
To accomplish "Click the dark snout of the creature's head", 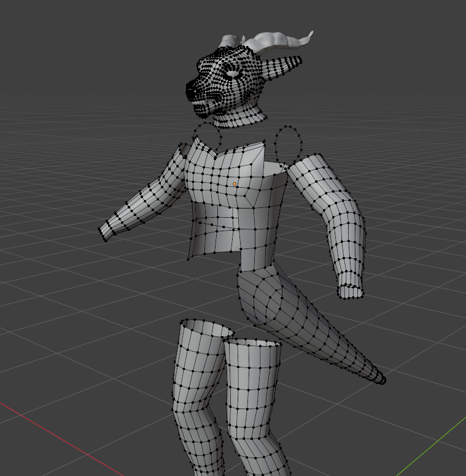I will (x=192, y=90).
